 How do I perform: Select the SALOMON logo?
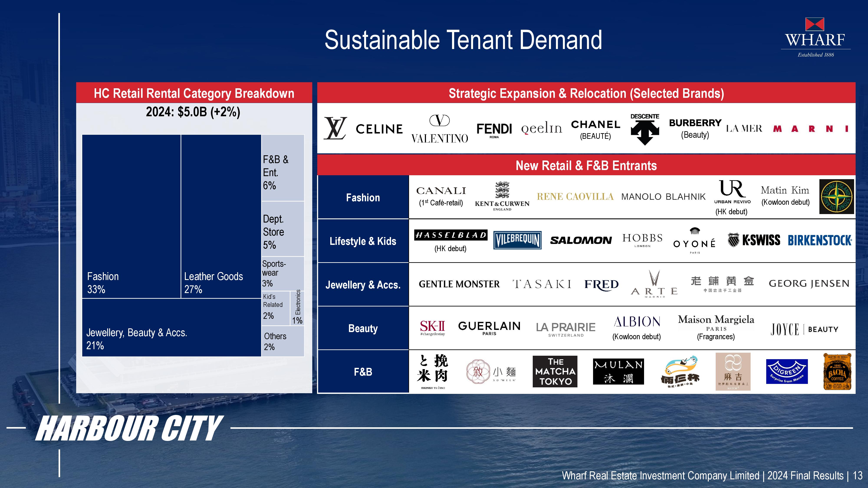(x=581, y=240)
